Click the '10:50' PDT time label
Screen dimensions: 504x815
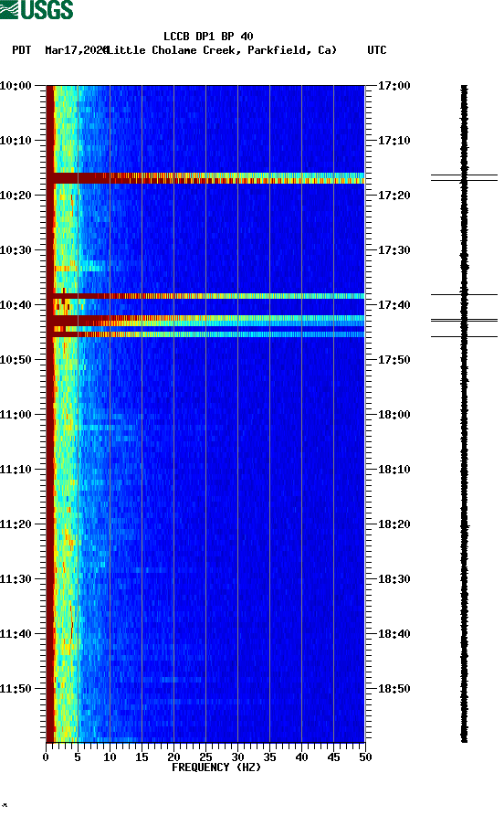(16, 360)
